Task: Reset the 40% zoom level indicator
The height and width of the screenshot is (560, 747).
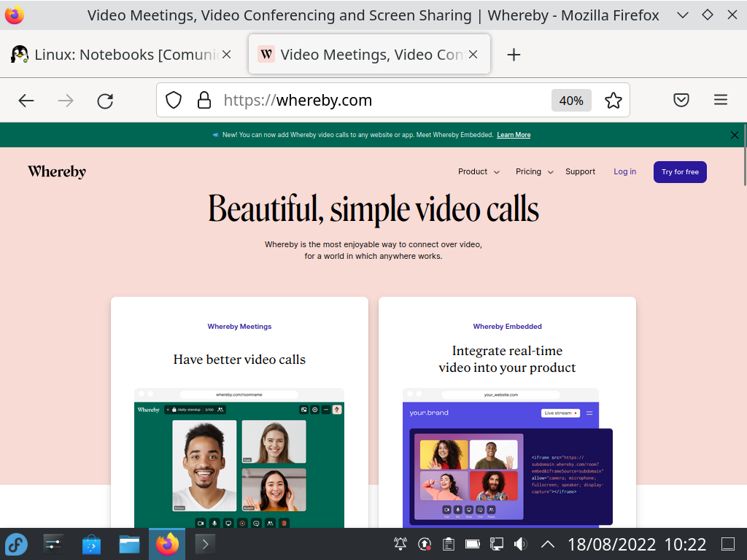Action: 571,101
